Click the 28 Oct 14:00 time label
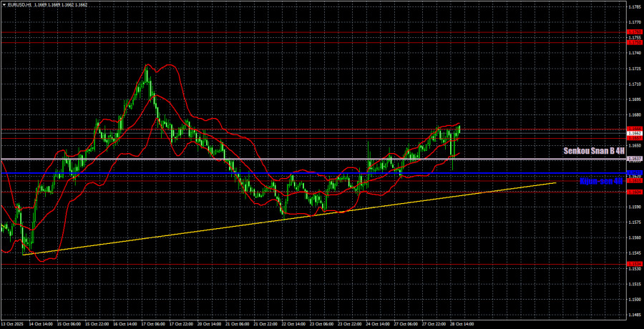Screen dimensions: 644x329 (463, 324)
